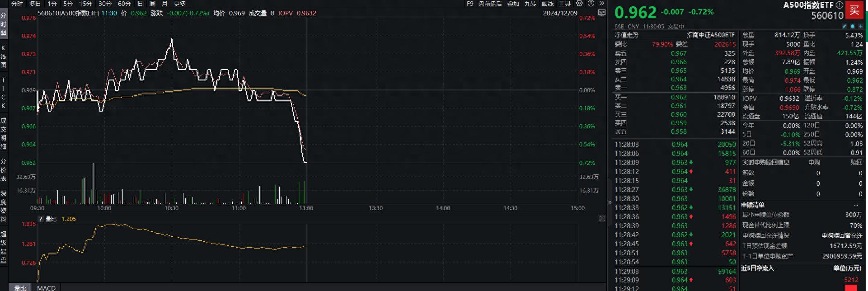Image resolution: width=868 pixels, height=291 pixels.
Task: Switch chart to 15分 timeframe
Action: coord(85,4)
